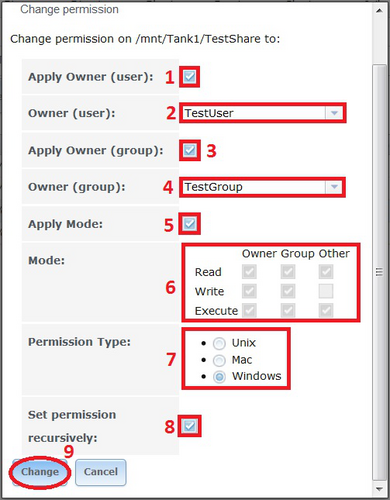Click the Read row label
Viewport: 390px width, 500px height.
208,272
